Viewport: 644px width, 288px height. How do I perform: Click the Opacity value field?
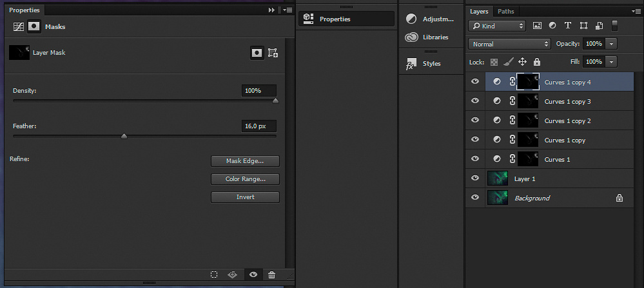[594, 43]
